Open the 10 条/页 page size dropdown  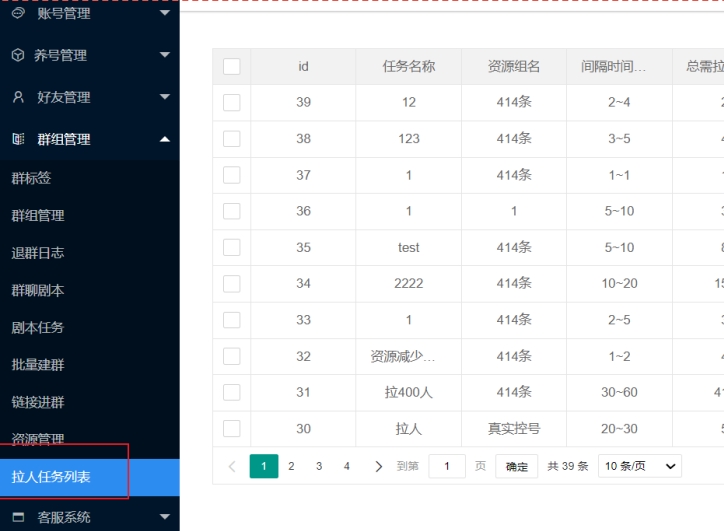[x=640, y=466]
